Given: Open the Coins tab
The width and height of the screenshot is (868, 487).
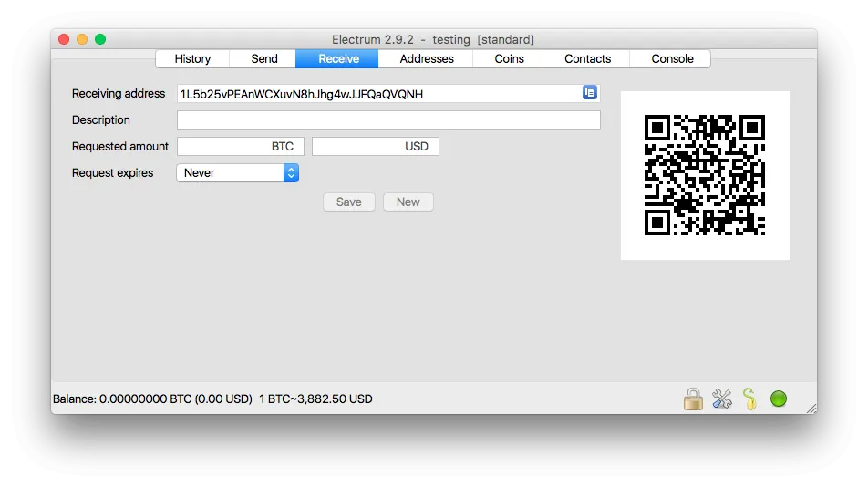Looking at the screenshot, I should pyautogui.click(x=509, y=58).
